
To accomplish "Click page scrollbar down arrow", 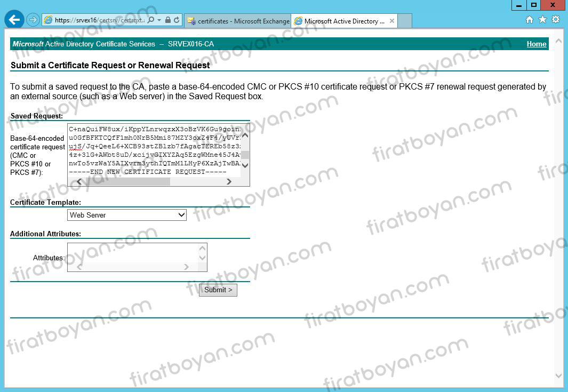I will [558, 375].
